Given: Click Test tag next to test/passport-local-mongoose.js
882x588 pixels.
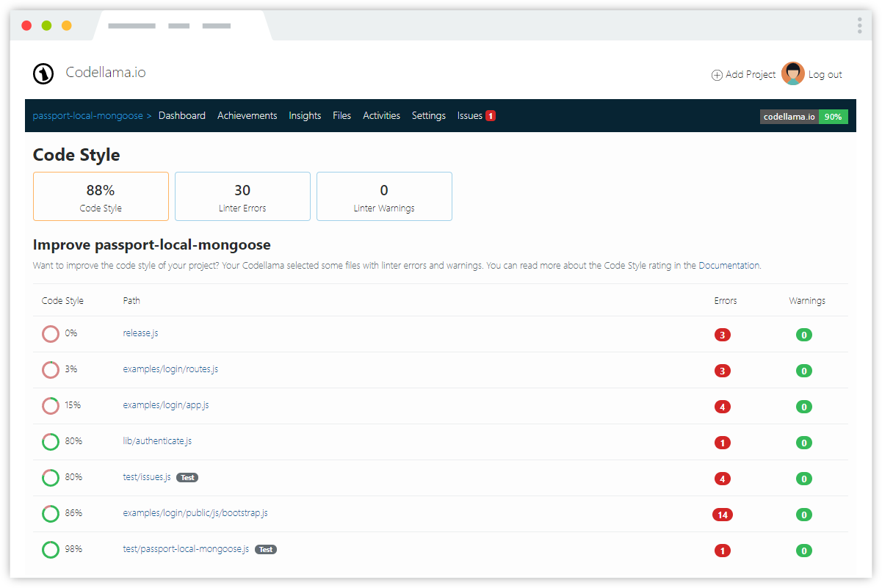Looking at the screenshot, I should click(x=266, y=549).
